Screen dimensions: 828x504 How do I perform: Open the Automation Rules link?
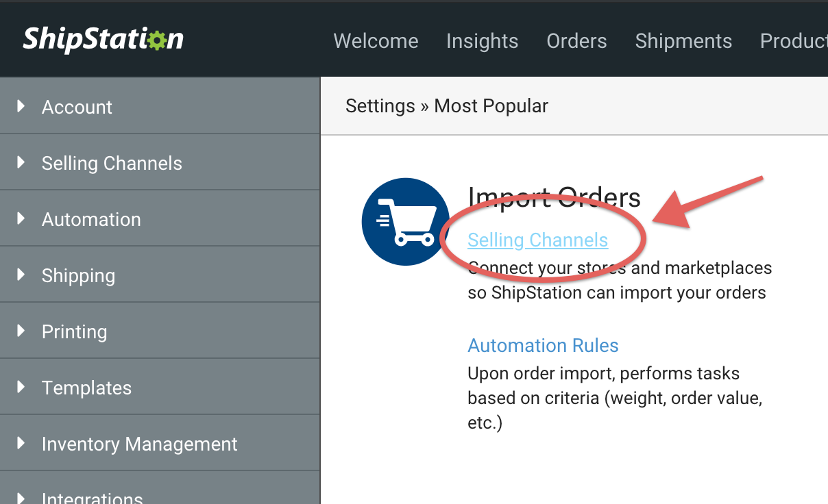(543, 346)
